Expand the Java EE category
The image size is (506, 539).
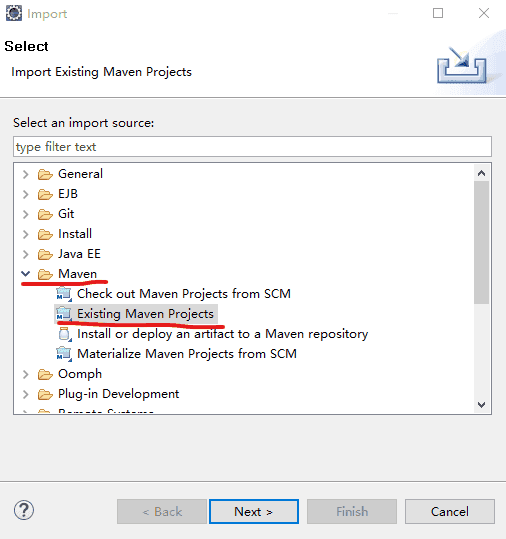(26, 254)
